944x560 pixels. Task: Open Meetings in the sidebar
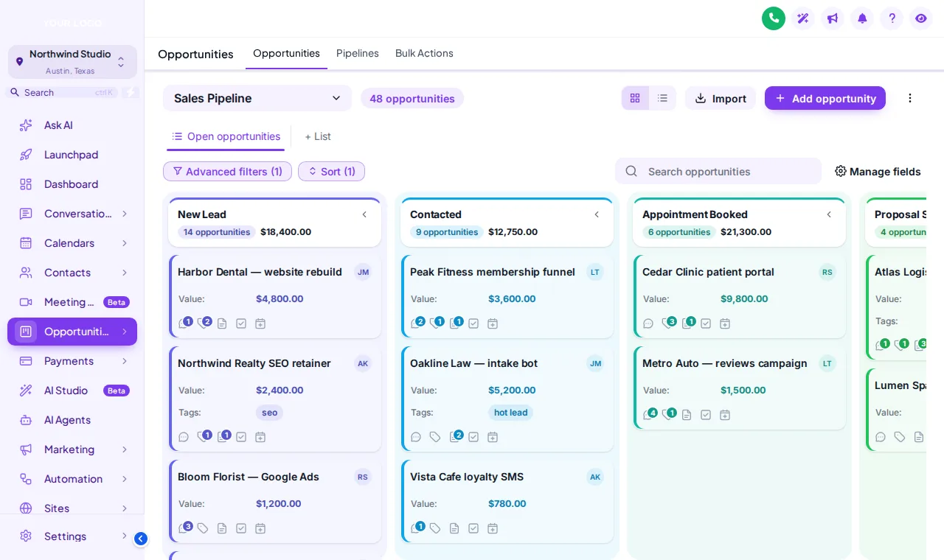pos(72,302)
